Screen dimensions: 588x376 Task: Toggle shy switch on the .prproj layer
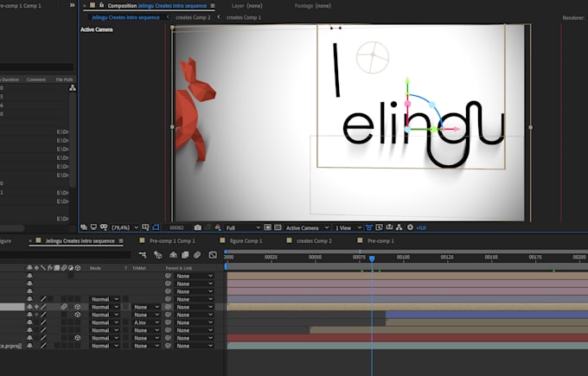(29, 346)
